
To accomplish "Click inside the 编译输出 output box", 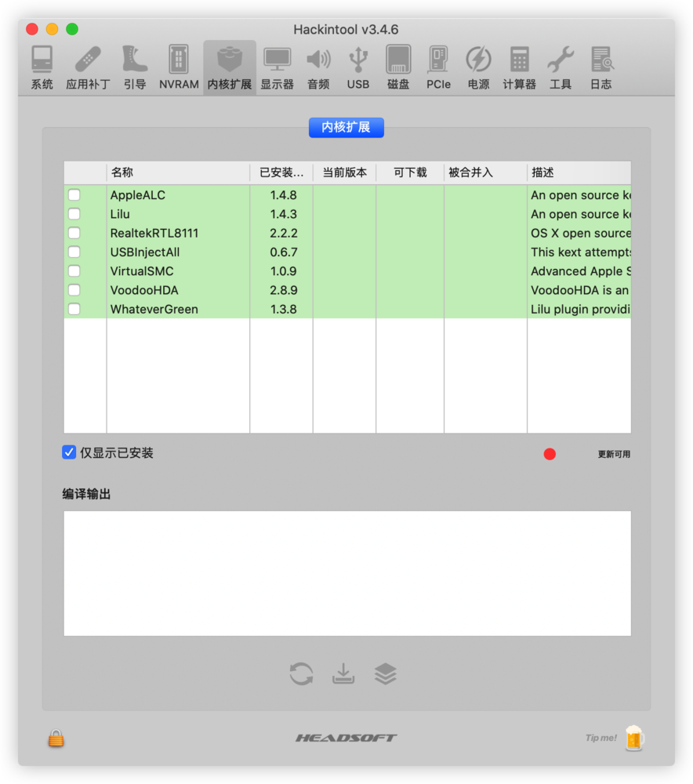I will (347, 574).
